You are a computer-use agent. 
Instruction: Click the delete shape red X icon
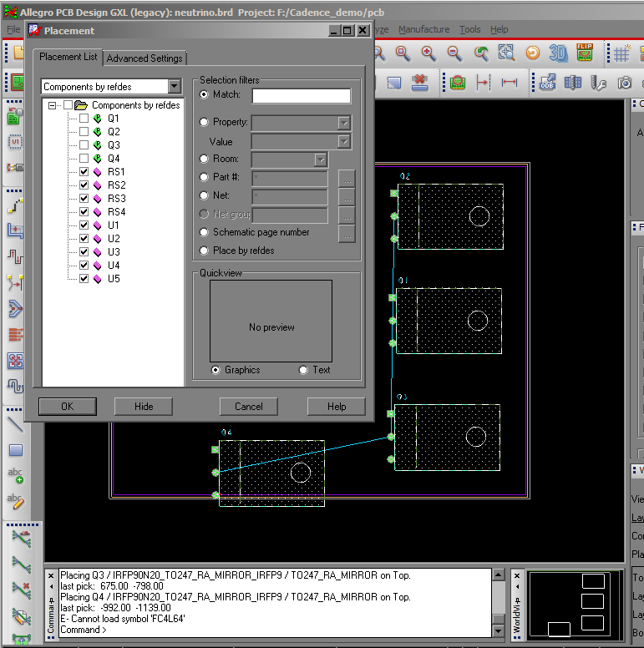click(x=419, y=83)
